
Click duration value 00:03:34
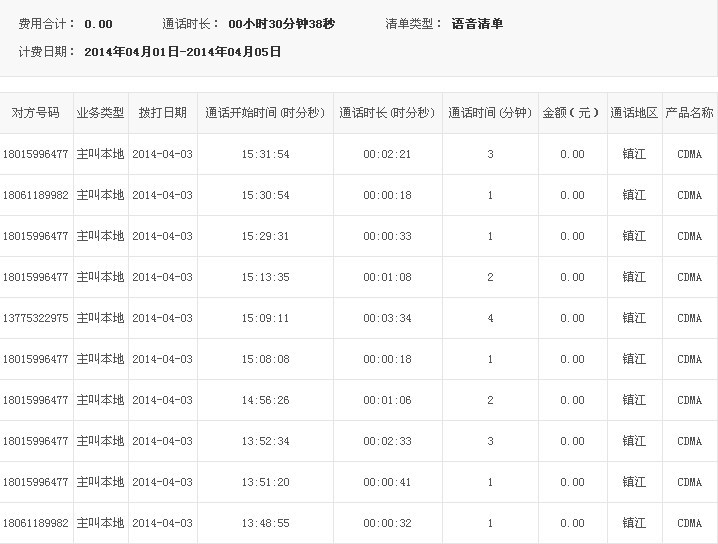387,318
